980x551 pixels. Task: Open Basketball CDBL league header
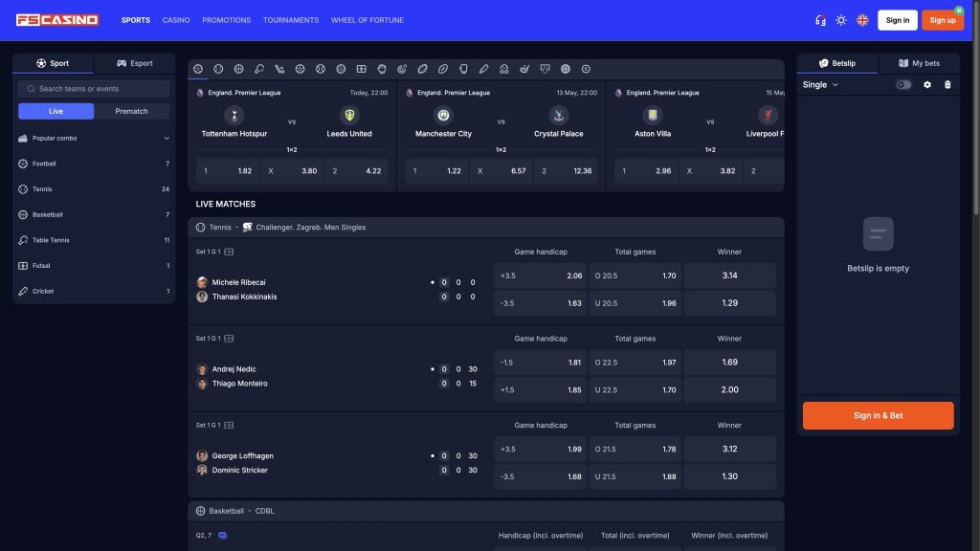pos(485,511)
